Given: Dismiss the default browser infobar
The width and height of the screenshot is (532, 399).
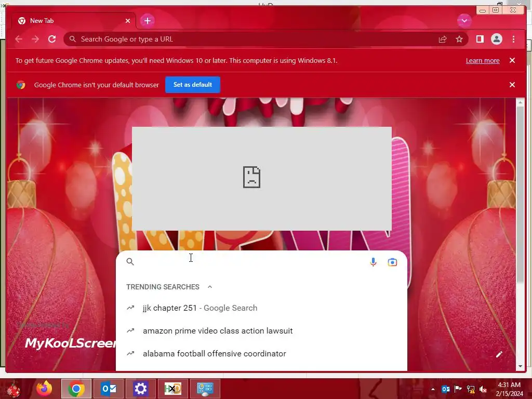Looking at the screenshot, I should point(512,85).
